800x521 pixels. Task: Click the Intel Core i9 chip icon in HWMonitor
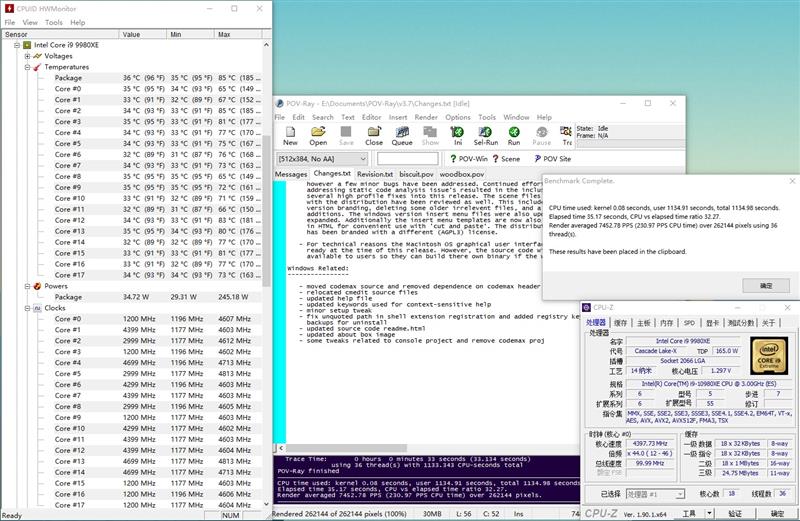27,45
